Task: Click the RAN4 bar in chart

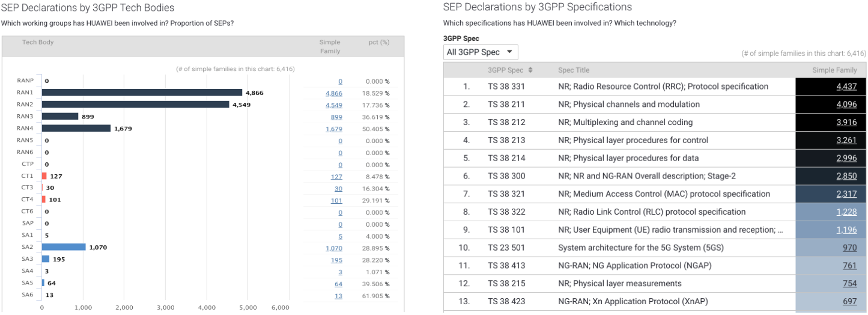Action: pos(76,128)
